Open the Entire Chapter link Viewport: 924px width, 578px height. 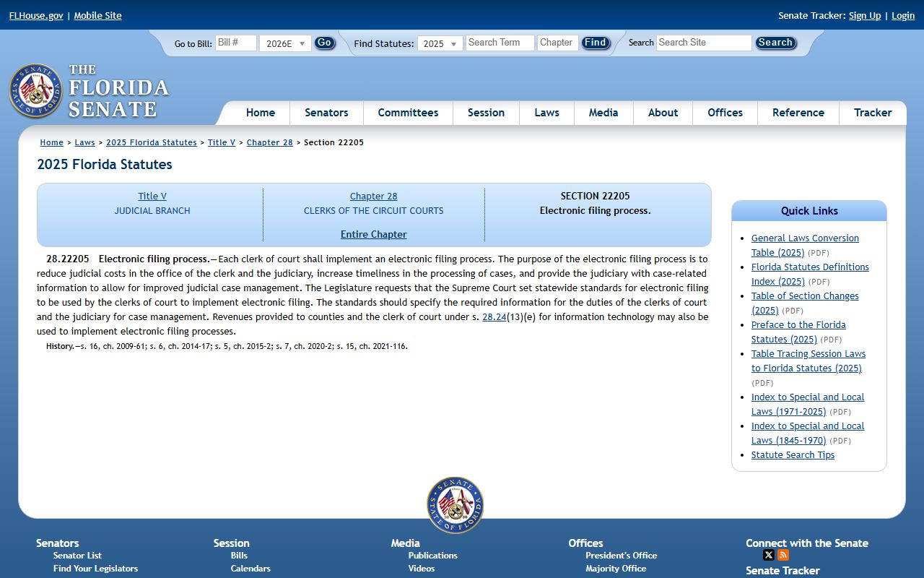pos(374,234)
